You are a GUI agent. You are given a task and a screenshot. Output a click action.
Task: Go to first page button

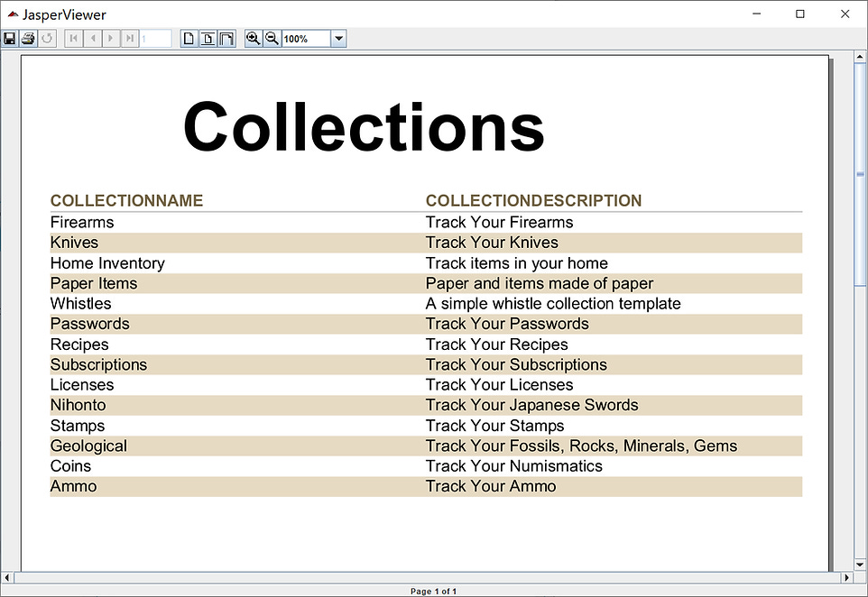click(x=74, y=39)
